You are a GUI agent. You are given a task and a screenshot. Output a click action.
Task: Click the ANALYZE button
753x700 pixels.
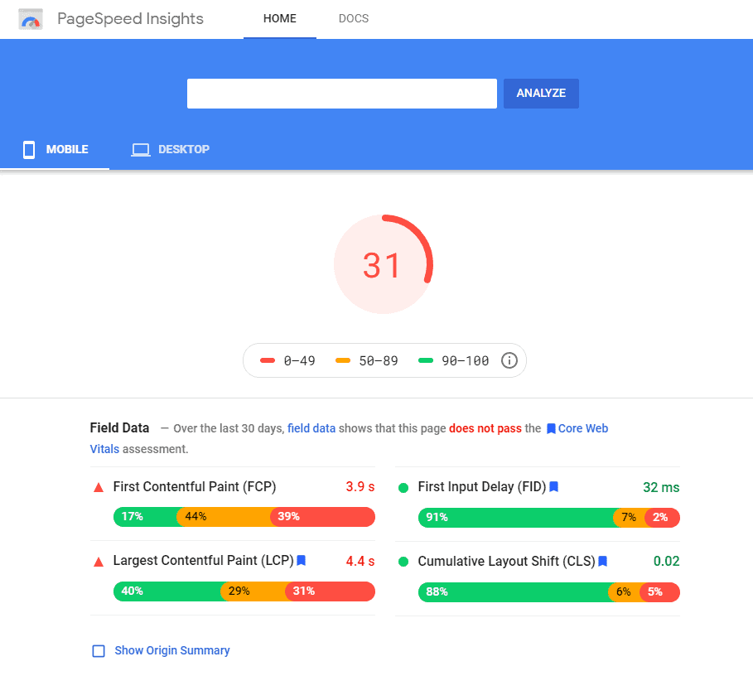(541, 94)
